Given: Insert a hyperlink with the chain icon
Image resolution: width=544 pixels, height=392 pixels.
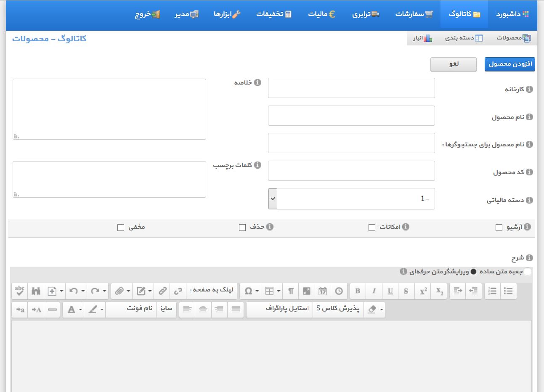Looking at the screenshot, I should pos(162,291).
